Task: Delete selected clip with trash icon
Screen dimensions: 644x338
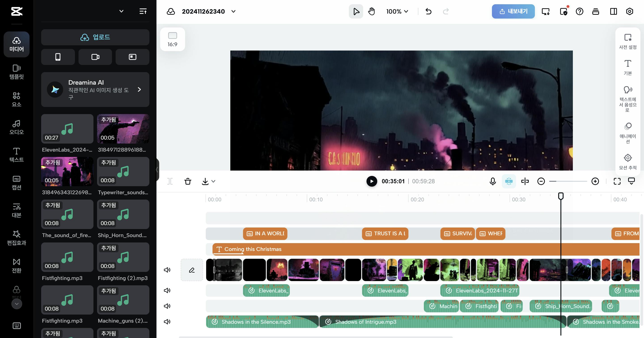Action: pos(188,181)
